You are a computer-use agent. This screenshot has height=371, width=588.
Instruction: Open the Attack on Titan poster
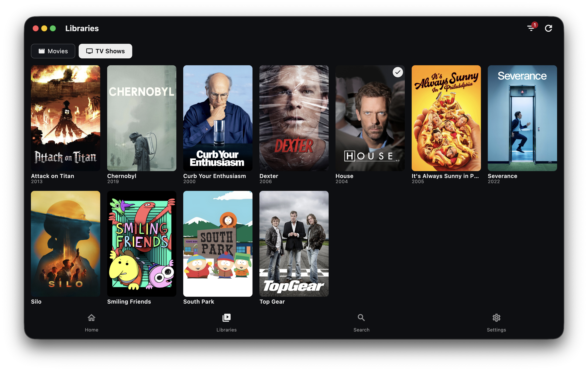coord(66,118)
